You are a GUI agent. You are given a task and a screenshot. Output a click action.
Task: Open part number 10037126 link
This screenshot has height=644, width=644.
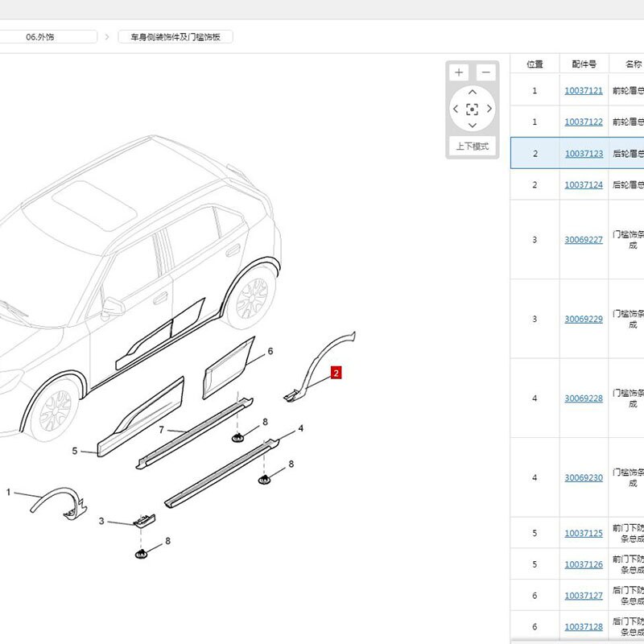click(584, 564)
